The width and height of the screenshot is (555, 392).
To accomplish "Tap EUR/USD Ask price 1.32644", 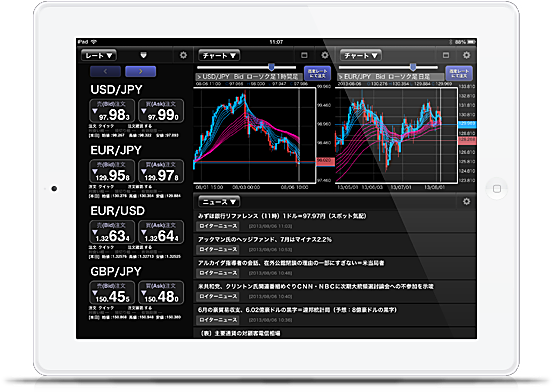I will tap(161, 232).
